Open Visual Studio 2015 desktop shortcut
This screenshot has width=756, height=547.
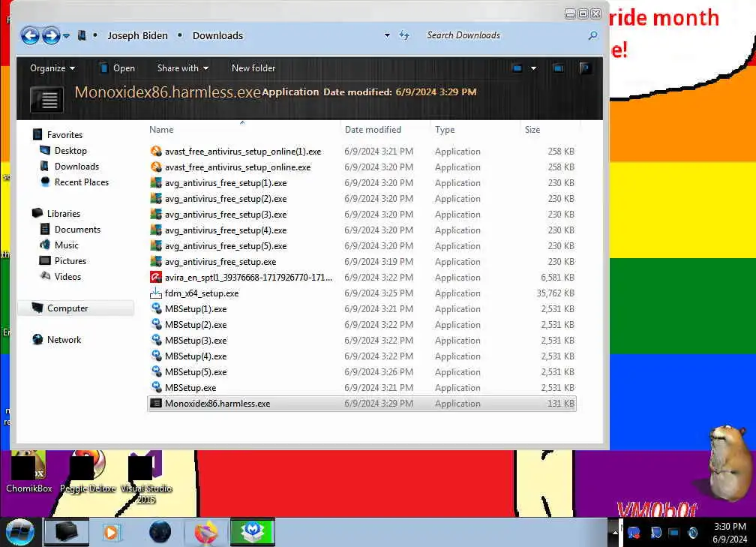pyautogui.click(x=146, y=477)
